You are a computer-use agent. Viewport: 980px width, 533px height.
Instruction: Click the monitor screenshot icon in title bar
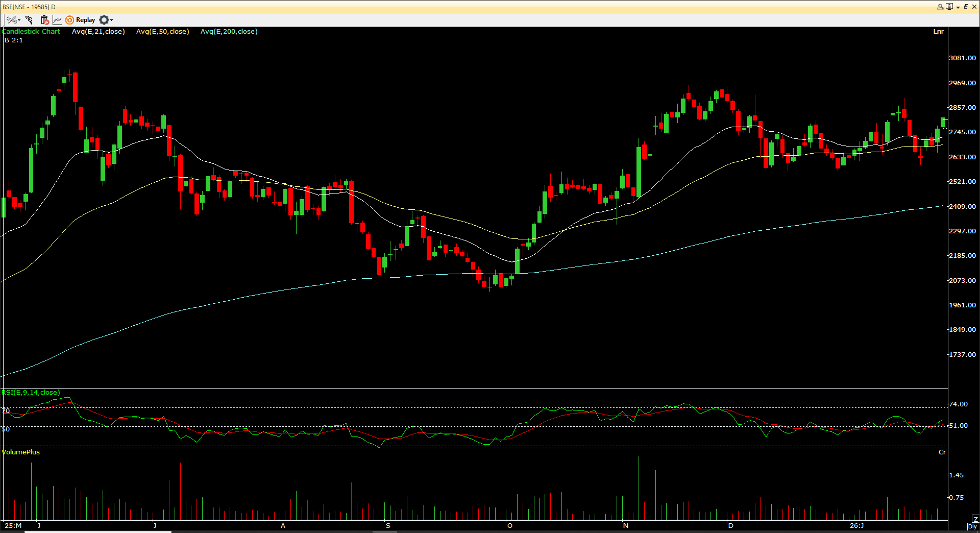pos(949,7)
